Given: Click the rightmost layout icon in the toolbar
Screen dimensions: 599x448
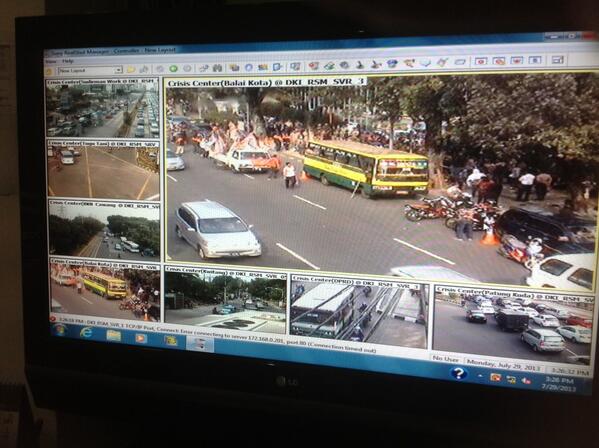Looking at the screenshot, I should [x=558, y=60].
